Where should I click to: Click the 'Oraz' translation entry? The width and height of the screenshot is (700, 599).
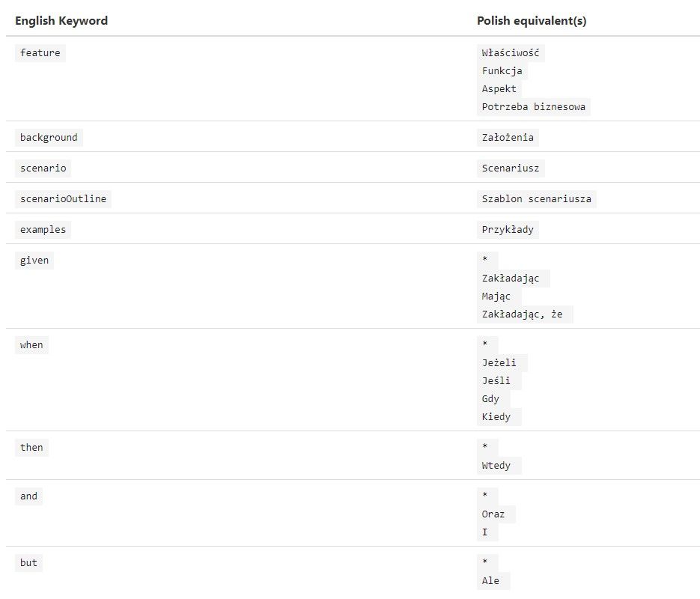click(494, 514)
